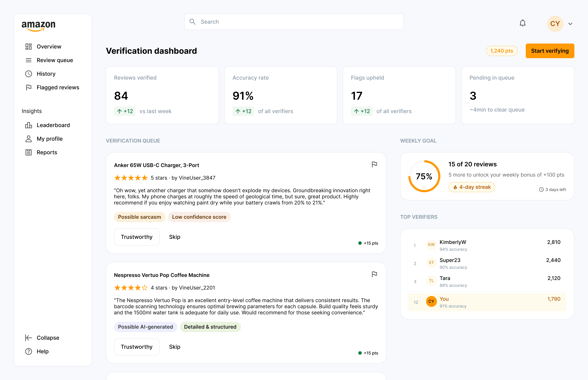Expand the account dropdown chevron
The height and width of the screenshot is (380, 588).
pyautogui.click(x=570, y=24)
